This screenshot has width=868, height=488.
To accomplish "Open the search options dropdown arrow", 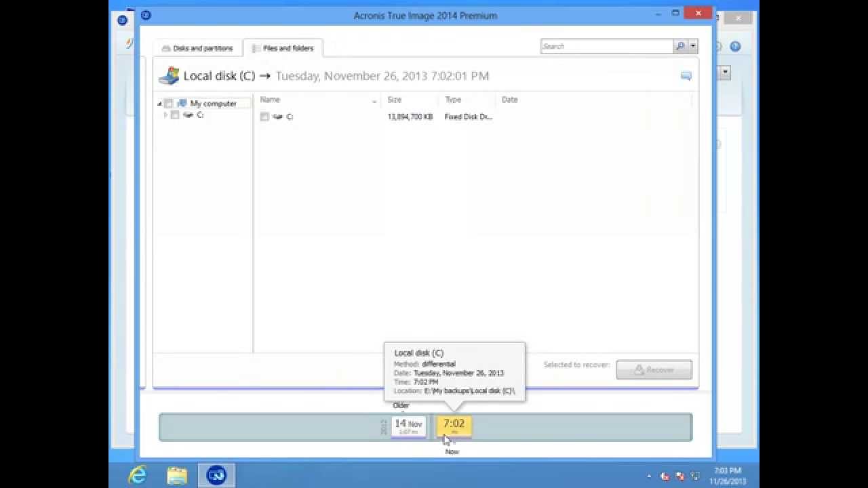I will (692, 46).
